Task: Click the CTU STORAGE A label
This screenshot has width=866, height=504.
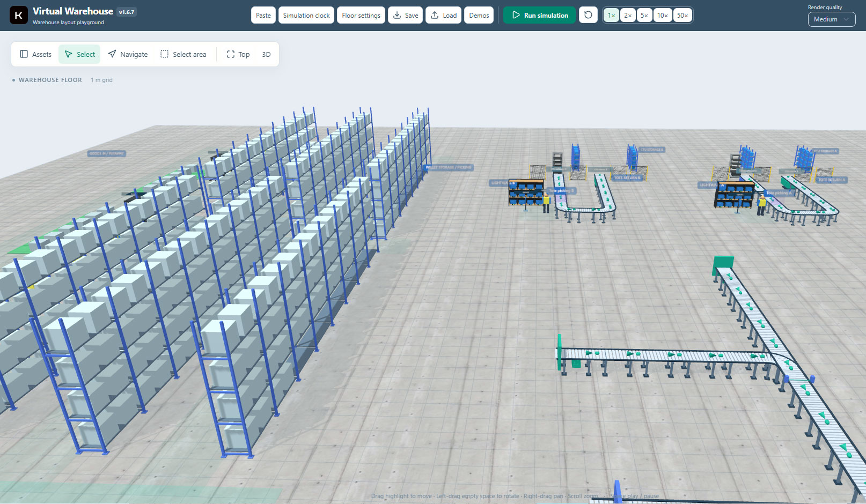Action: 825,151
